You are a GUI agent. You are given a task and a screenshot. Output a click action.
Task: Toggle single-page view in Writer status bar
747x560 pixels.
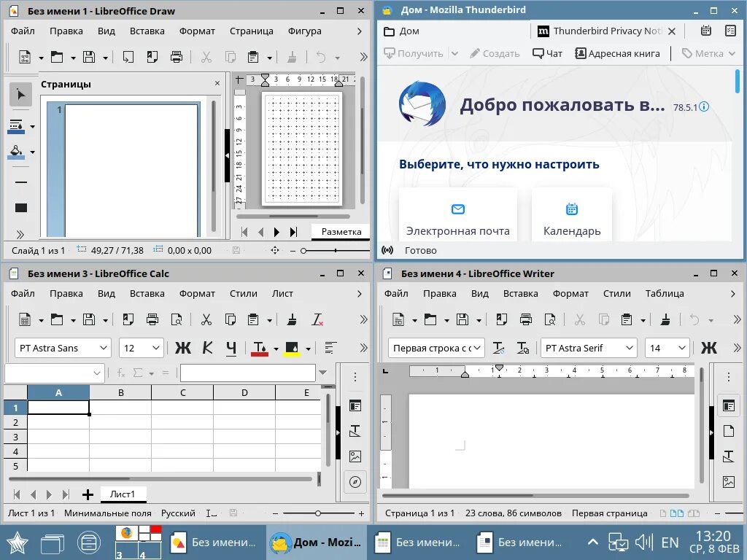662,513
